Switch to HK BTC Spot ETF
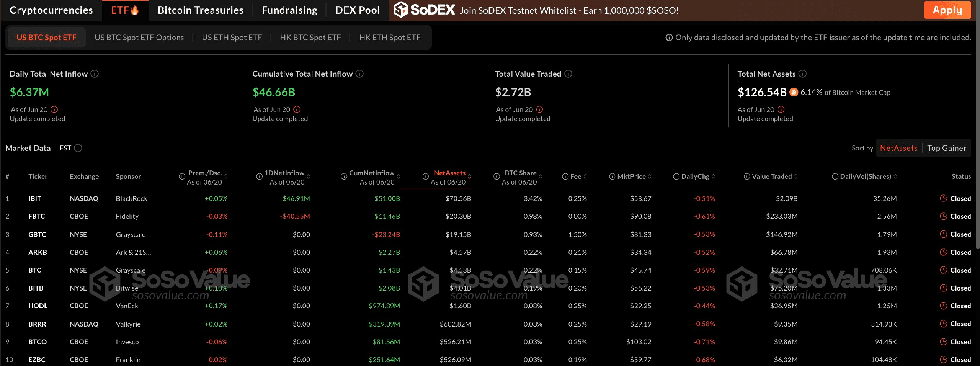This screenshot has width=980, height=366. coord(310,38)
